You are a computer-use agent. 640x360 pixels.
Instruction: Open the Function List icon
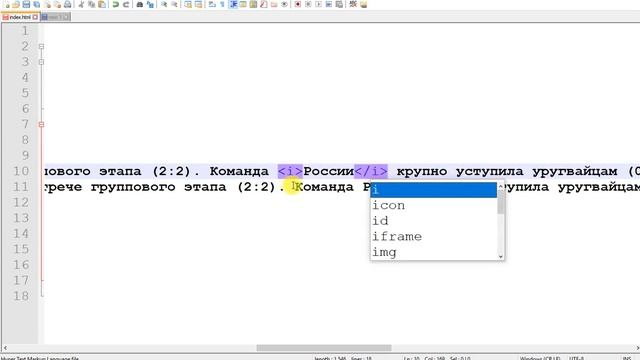(264, 4)
